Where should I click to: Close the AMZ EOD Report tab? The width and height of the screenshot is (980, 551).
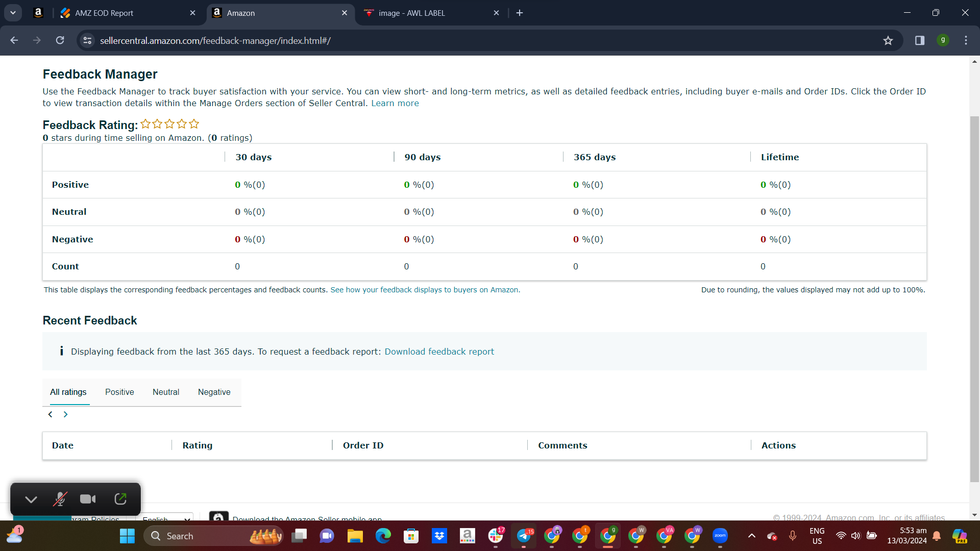click(192, 13)
